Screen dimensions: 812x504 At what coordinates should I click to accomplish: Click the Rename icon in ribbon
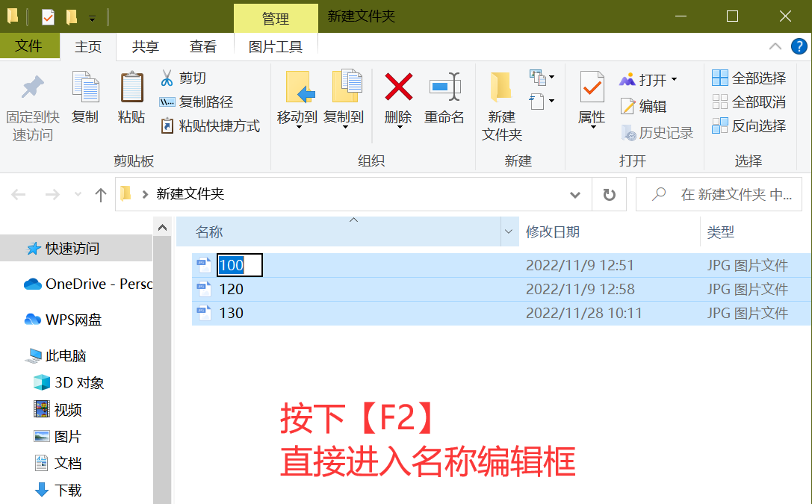tap(444, 87)
